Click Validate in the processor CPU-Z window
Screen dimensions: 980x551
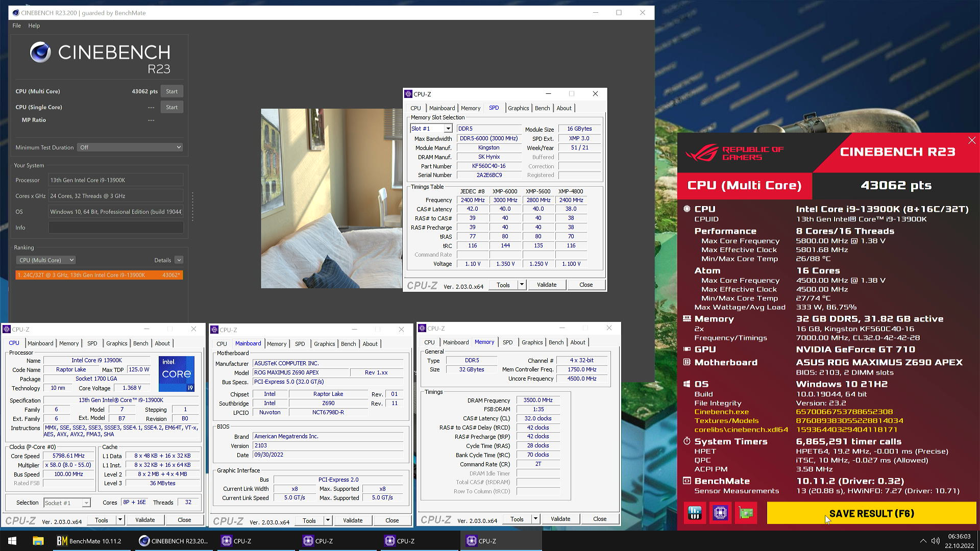coord(145,520)
